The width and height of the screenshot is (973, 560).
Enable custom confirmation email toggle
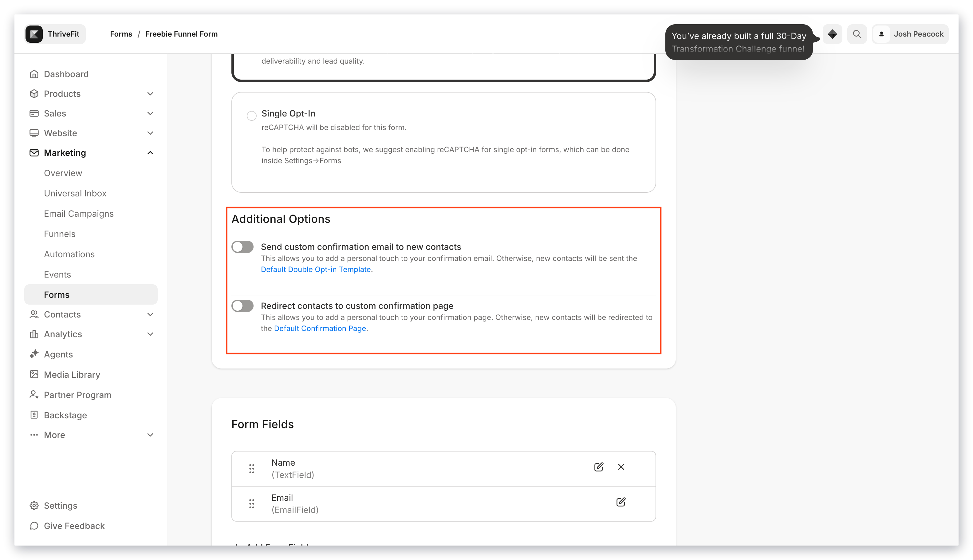[242, 246]
